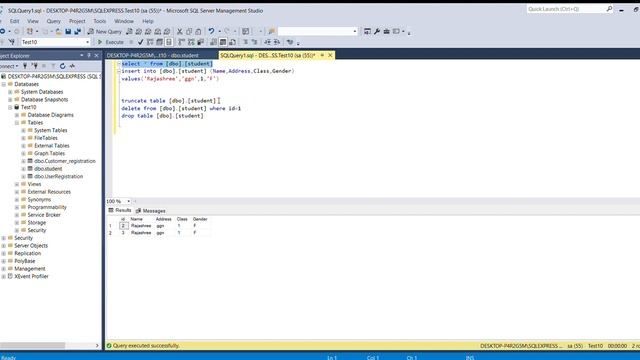Click the Save All icon

coord(77,31)
